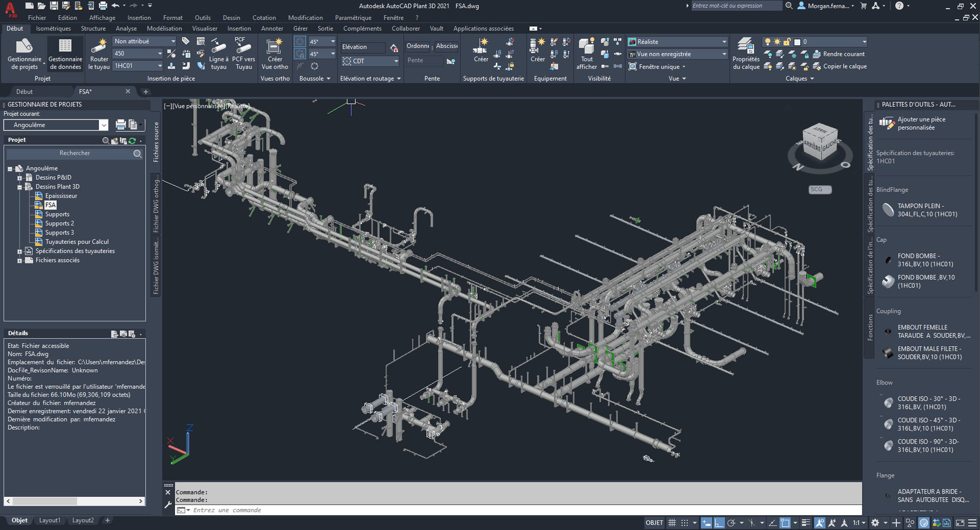
Task: Click the Ligne à tuyau tool
Action: pos(219,54)
